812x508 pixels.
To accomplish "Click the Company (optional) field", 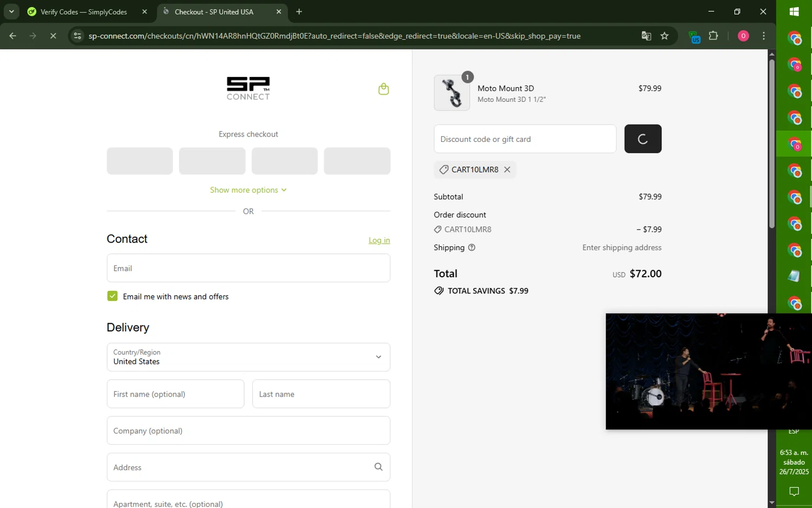I will 248,431.
